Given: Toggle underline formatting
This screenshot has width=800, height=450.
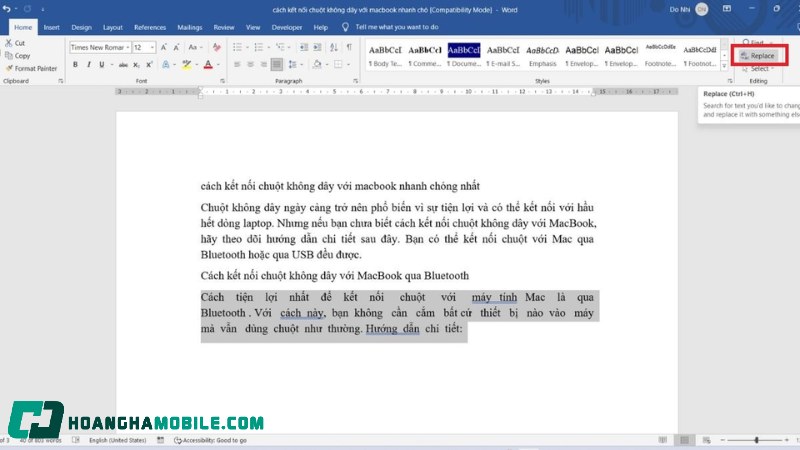Looking at the screenshot, I should tap(102, 65).
